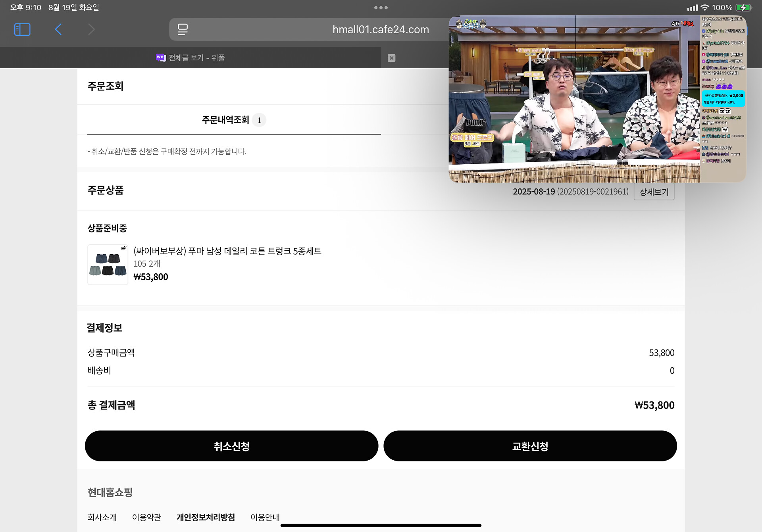
Task: Open the 개인정보처리방침 footer link
Action: [206, 517]
